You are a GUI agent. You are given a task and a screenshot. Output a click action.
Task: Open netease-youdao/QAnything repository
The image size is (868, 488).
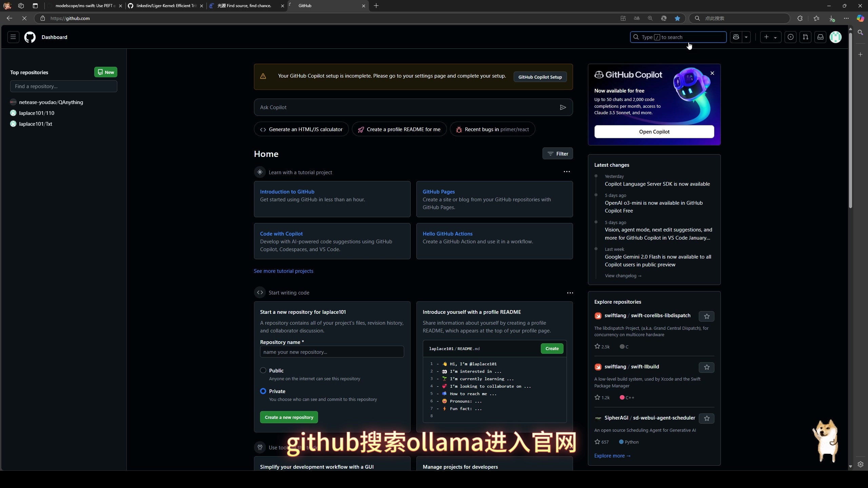coord(51,102)
